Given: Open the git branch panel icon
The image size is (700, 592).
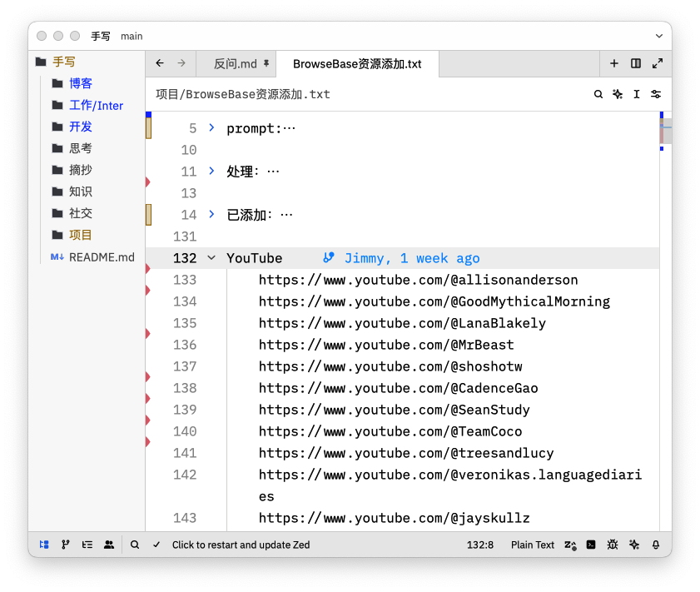Looking at the screenshot, I should tap(66, 545).
